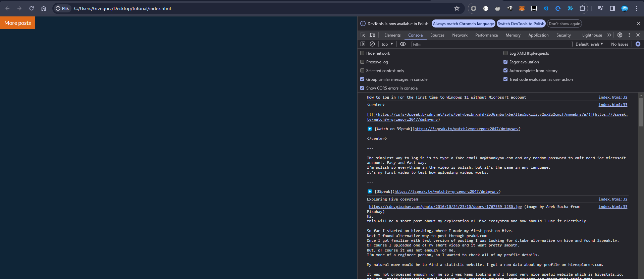
Task: Open the black two-eyes extension icon
Action: pos(534,8)
